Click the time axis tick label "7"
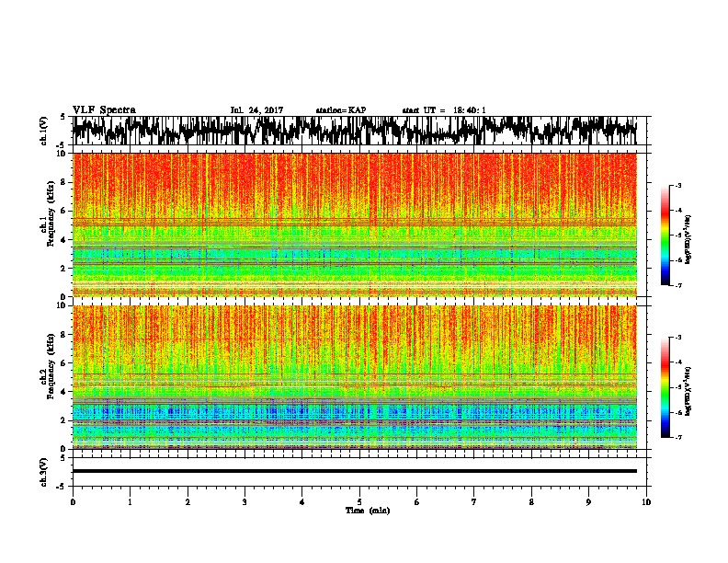Viewport: 728px width, 563px height. point(474,502)
